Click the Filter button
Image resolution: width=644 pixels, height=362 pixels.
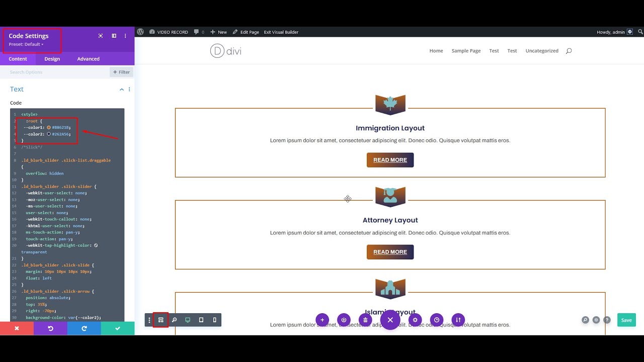tap(121, 72)
